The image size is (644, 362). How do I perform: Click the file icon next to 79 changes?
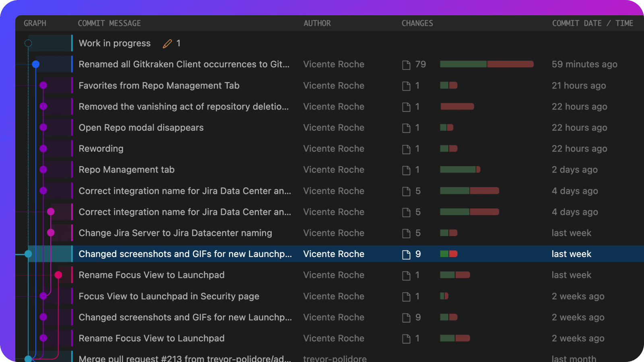(406, 65)
